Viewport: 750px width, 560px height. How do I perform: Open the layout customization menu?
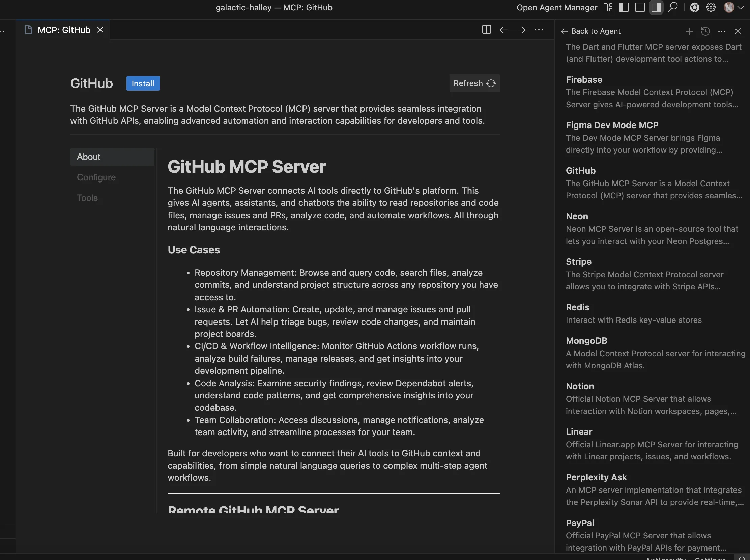[x=608, y=7]
